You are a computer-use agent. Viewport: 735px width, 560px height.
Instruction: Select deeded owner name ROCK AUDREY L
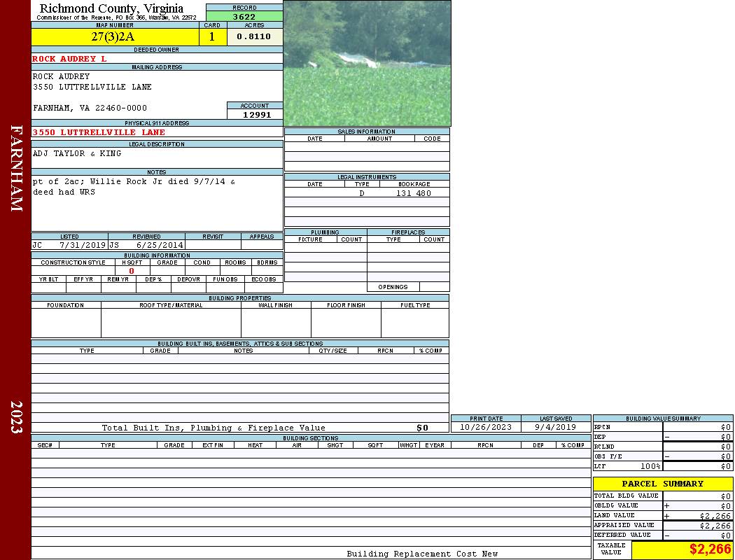[69, 59]
